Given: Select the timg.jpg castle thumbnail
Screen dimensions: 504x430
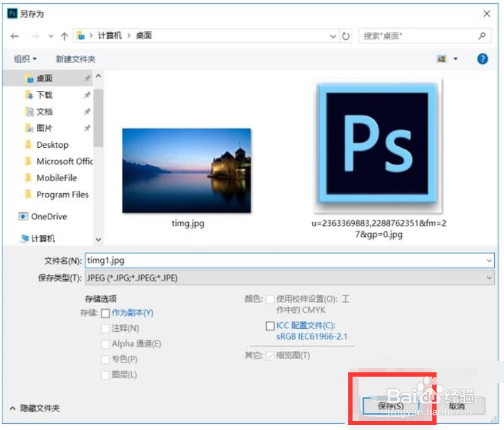Looking at the screenshot, I should coord(186,171).
